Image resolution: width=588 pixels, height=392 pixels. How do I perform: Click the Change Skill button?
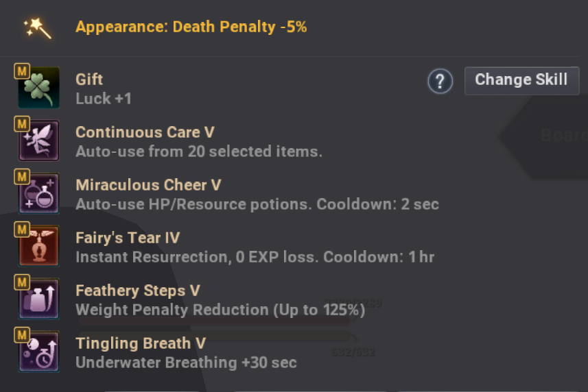point(521,81)
